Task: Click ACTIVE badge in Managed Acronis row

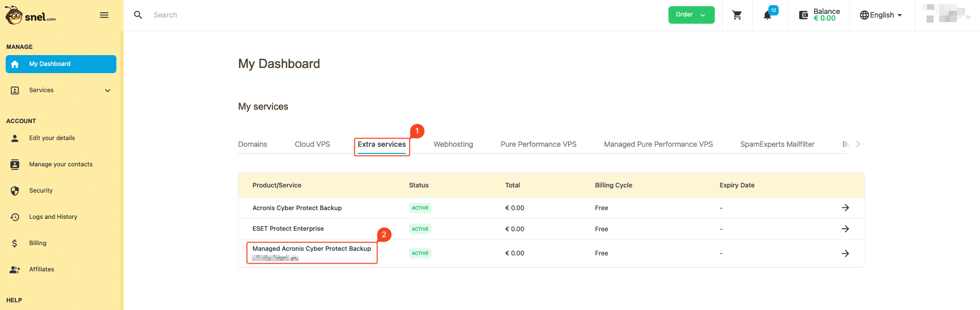Action: (x=420, y=253)
